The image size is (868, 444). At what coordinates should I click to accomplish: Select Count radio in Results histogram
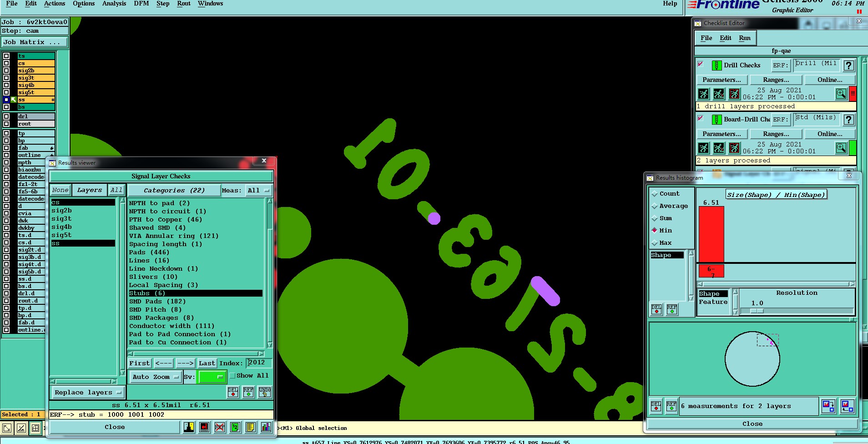pos(655,194)
